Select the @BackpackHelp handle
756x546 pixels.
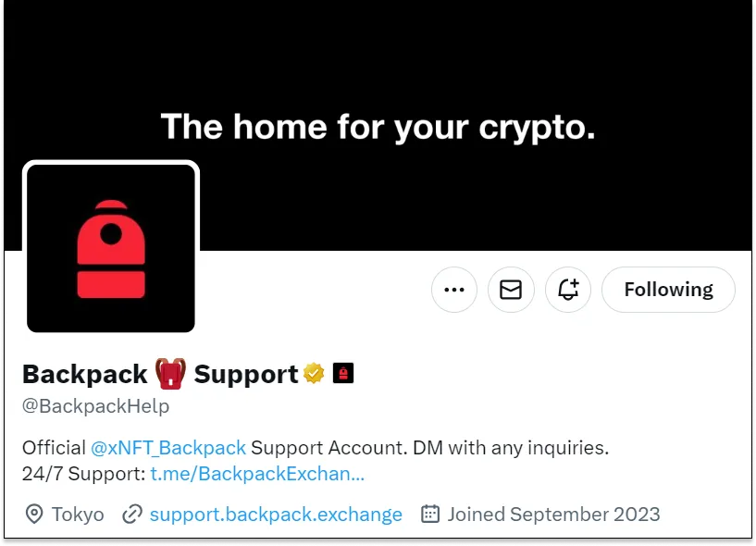pyautogui.click(x=95, y=406)
